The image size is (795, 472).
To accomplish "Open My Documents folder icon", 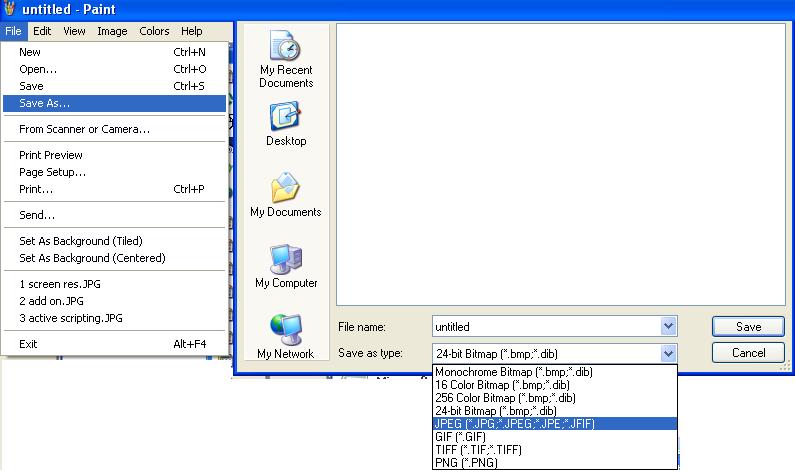I will point(286,188).
